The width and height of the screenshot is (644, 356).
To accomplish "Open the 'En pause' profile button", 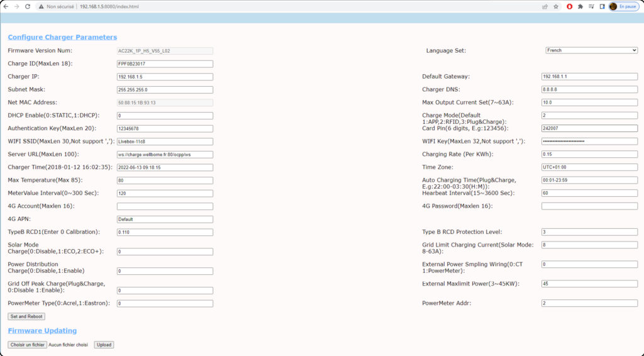I will [624, 6].
